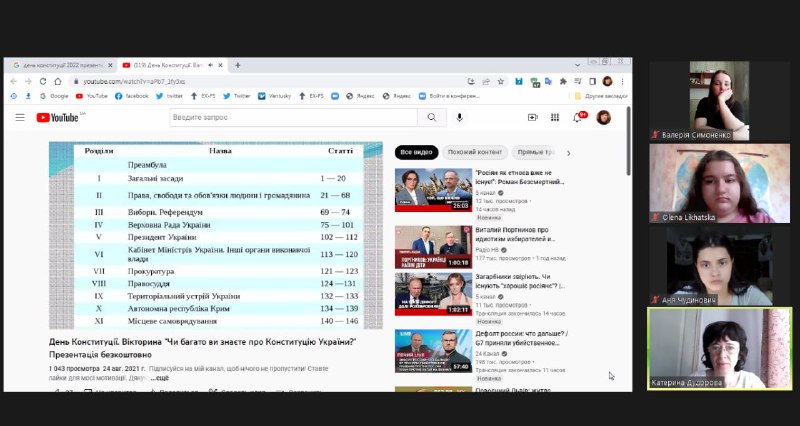Select the Прямые тр... filter chip
The width and height of the screenshot is (800, 426).
coord(535,153)
